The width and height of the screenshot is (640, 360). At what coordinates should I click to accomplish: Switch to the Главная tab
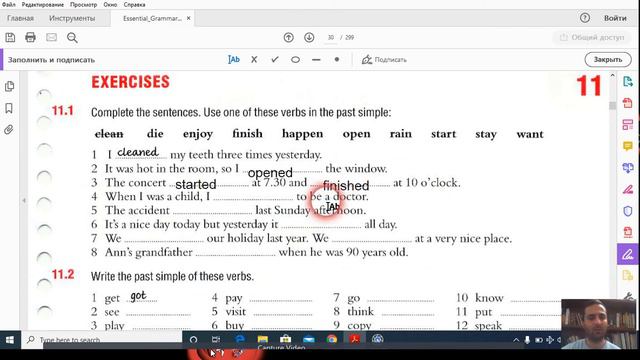tap(20, 18)
